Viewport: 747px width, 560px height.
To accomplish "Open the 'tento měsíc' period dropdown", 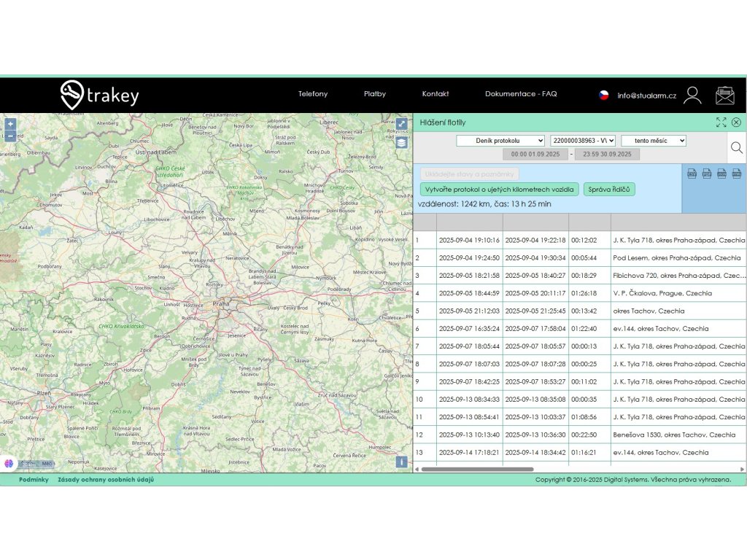I will (654, 141).
